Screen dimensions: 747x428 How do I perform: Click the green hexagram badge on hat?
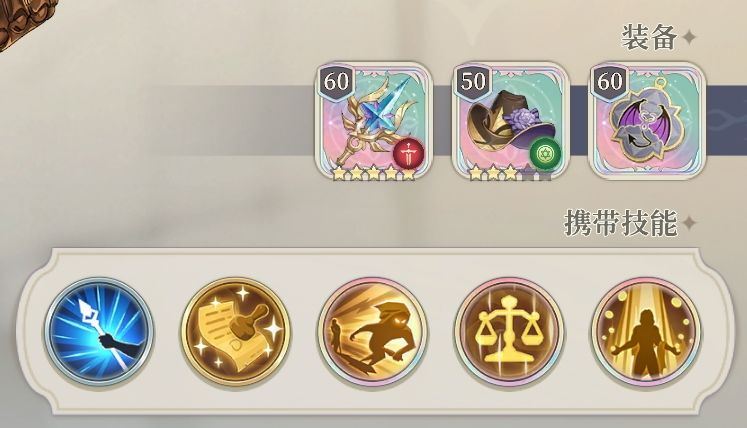click(x=545, y=153)
